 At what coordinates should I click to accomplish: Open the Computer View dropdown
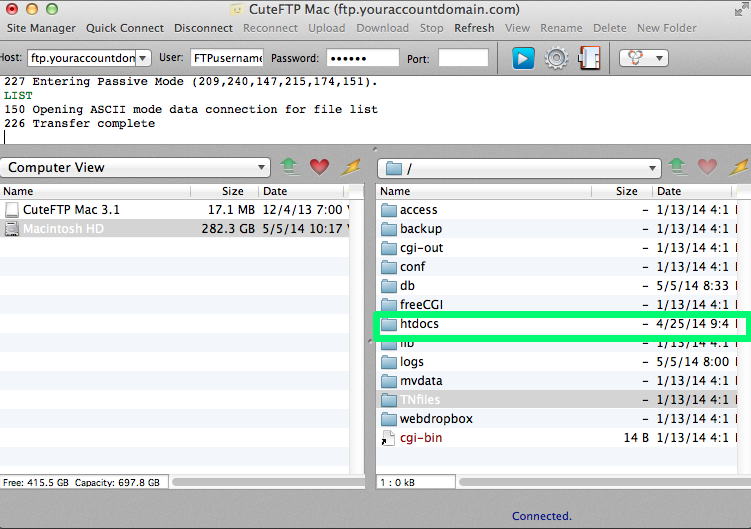(136, 167)
